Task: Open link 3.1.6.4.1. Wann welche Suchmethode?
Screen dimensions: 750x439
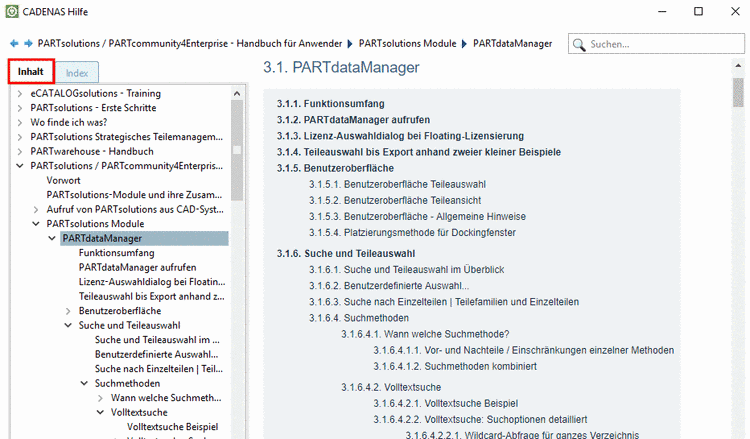Action: pyautogui.click(x=425, y=334)
